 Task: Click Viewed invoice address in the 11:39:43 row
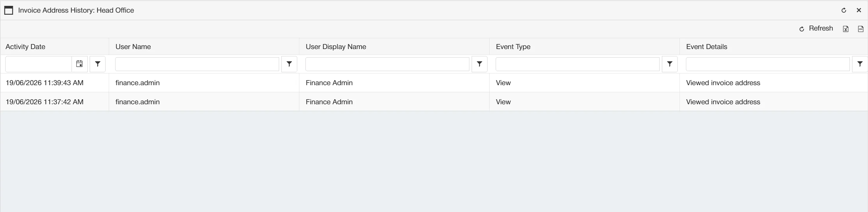pos(723,83)
